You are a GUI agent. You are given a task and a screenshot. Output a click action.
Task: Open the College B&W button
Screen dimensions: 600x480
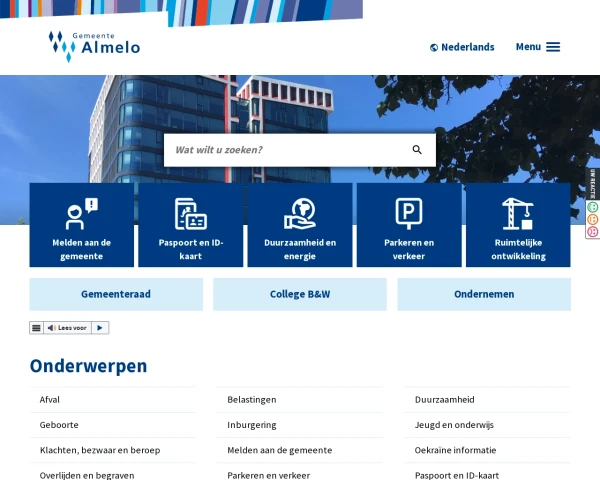[300, 294]
